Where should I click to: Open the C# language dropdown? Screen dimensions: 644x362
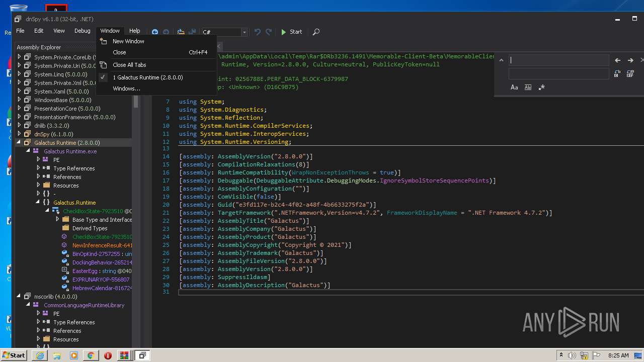(245, 32)
